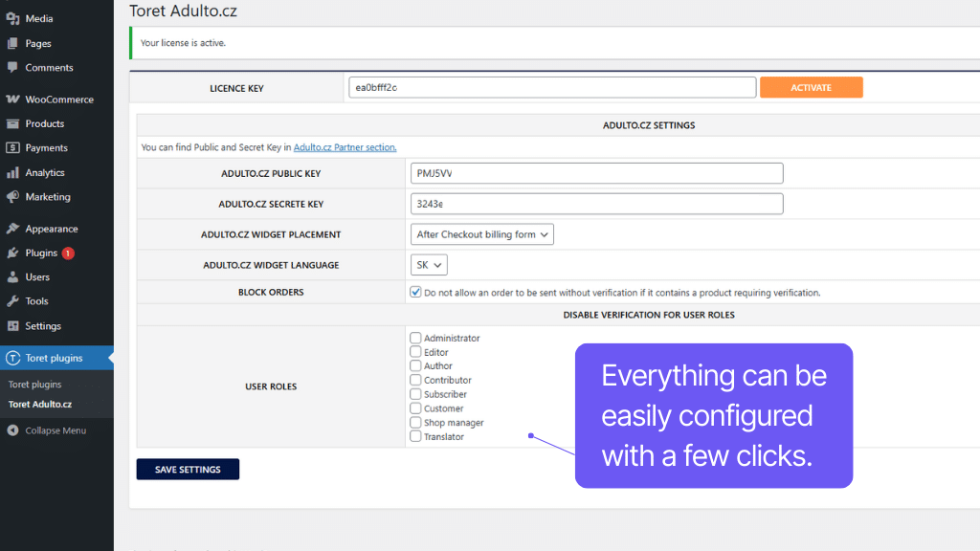The height and width of the screenshot is (551, 980).
Task: Open the Toret plugins submenu link
Action: coord(35,385)
